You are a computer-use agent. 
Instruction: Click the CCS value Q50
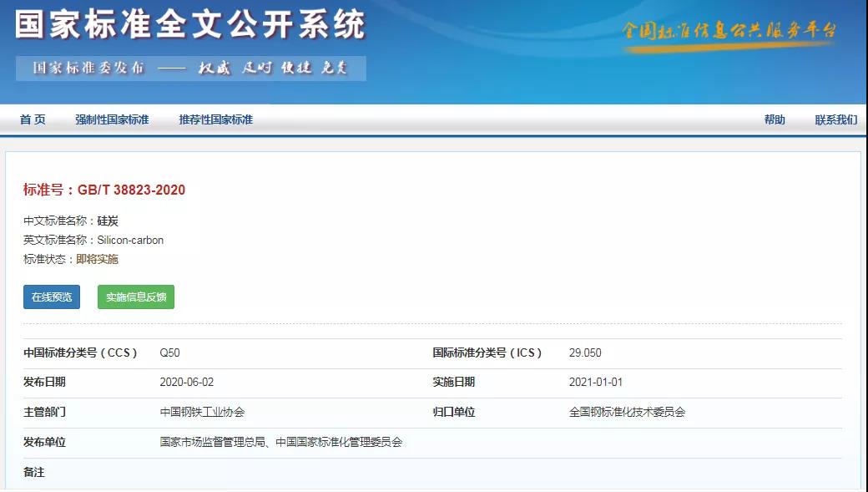tap(169, 353)
